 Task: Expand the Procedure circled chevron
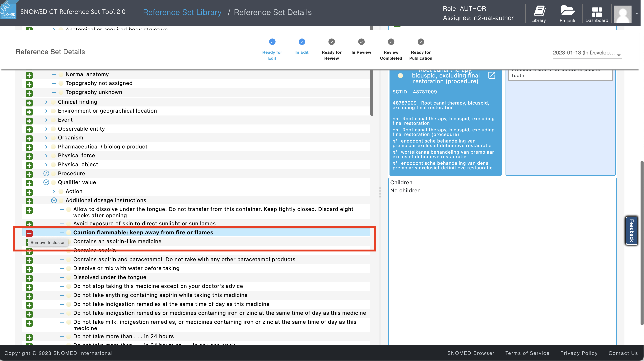[x=46, y=173]
